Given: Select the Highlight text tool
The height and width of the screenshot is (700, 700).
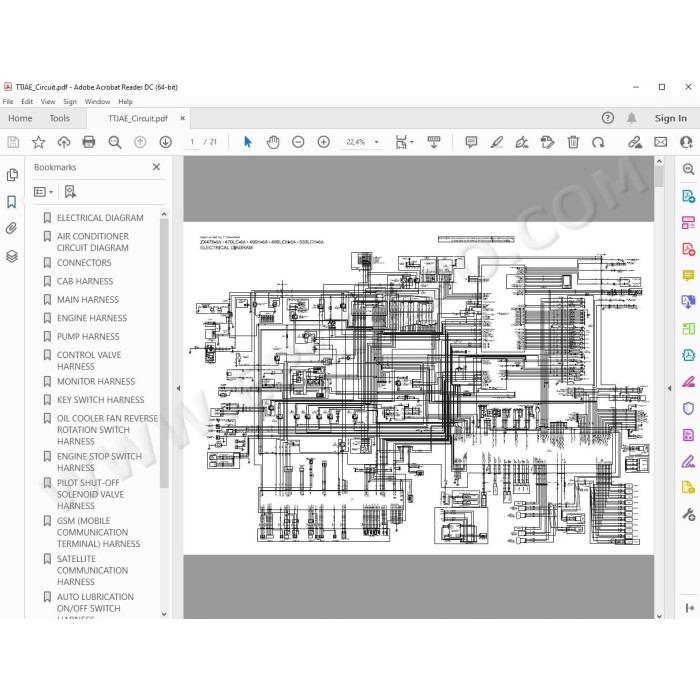Looking at the screenshot, I should click(x=496, y=142).
